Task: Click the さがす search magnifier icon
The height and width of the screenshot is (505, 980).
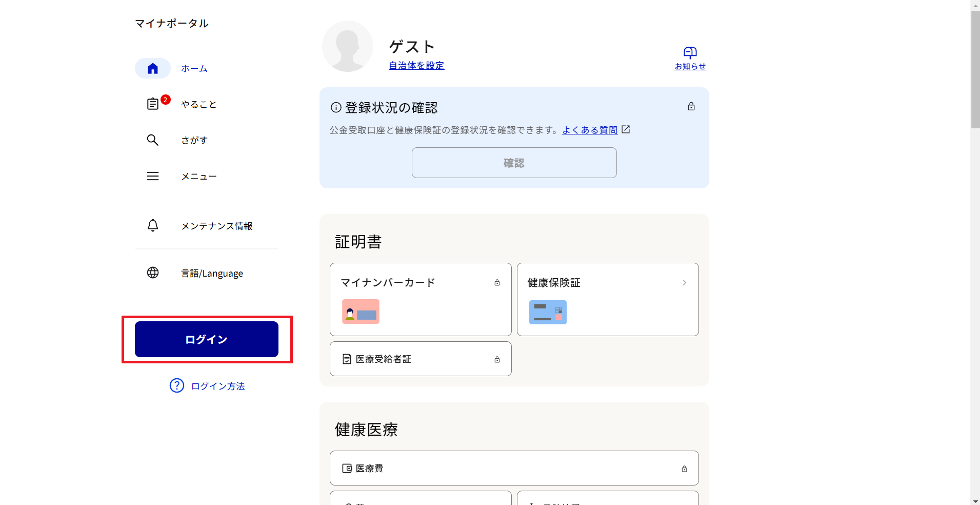Action: [x=153, y=140]
